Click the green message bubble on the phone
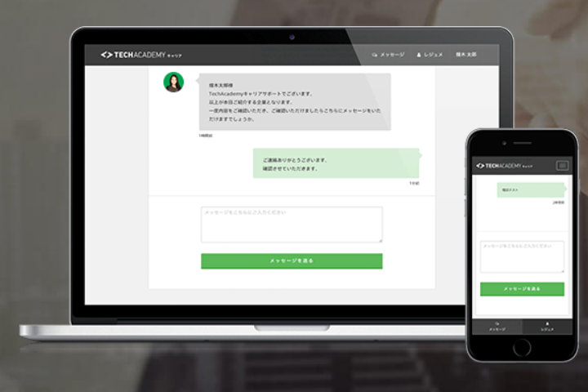Screen dimensions: 588x392 (x=532, y=189)
